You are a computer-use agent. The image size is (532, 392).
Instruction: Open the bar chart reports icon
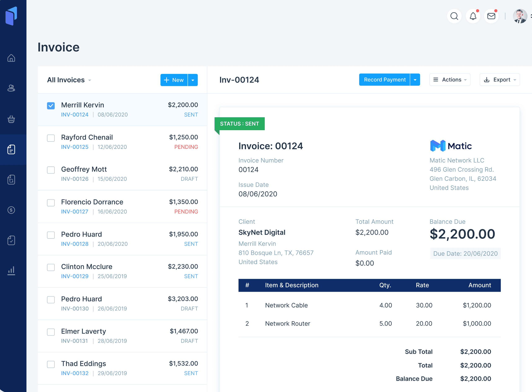coord(11,271)
